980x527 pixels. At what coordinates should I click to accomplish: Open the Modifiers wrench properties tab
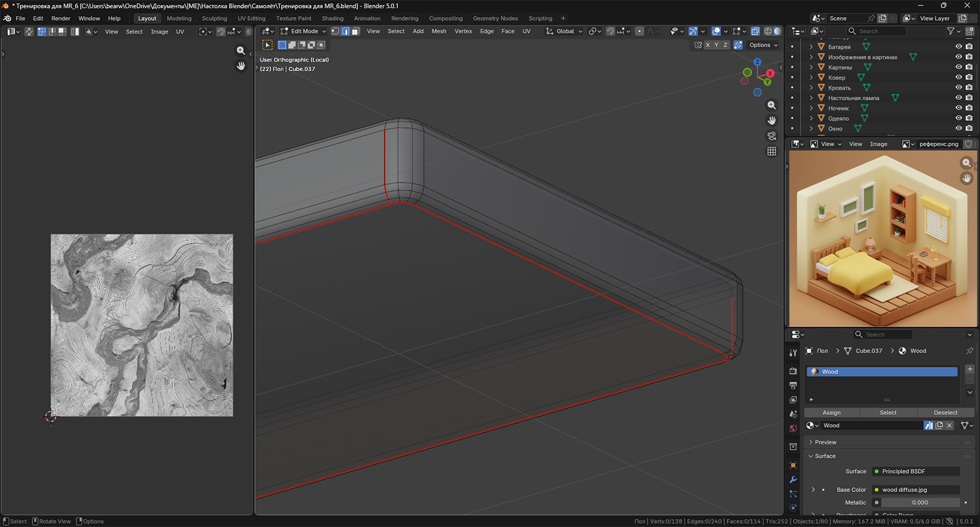pyautogui.click(x=793, y=480)
